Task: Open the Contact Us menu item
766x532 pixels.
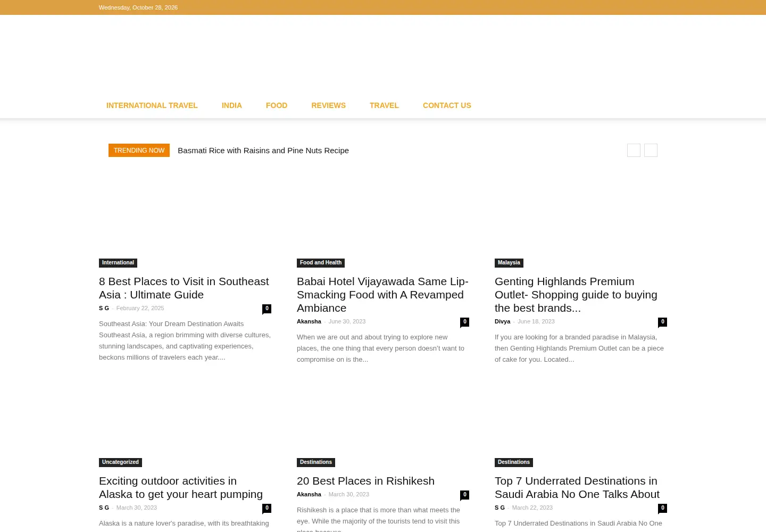Action: click(x=447, y=105)
